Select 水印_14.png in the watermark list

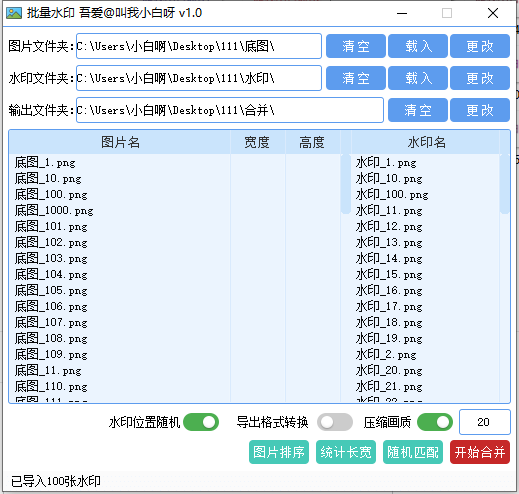tap(426, 259)
